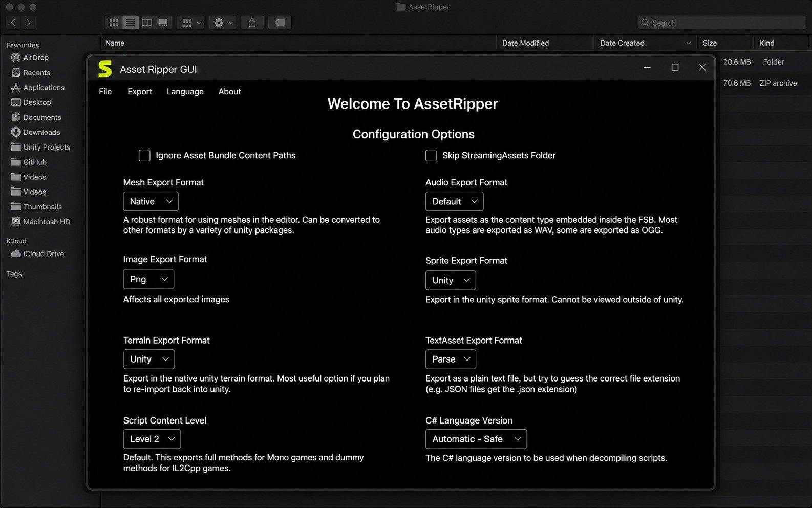Open AirDrop in Finder sidebar
The image size is (812, 508).
30,58
